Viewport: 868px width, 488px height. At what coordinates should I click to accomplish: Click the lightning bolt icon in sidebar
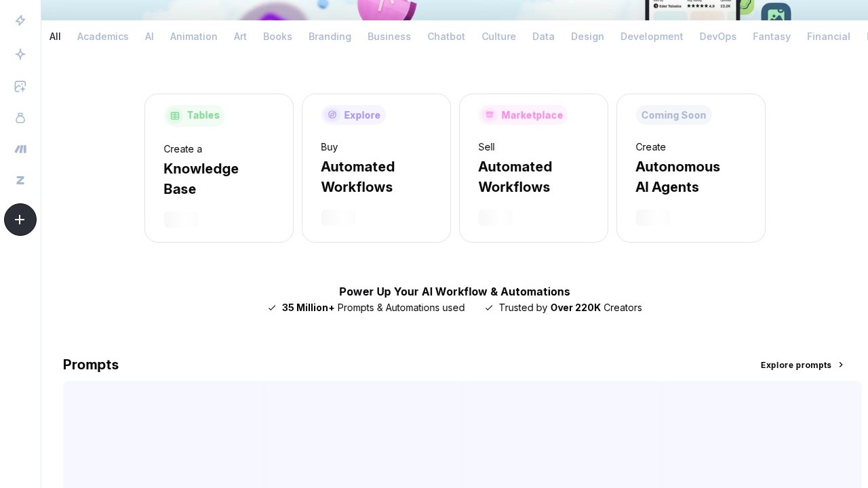[20, 20]
